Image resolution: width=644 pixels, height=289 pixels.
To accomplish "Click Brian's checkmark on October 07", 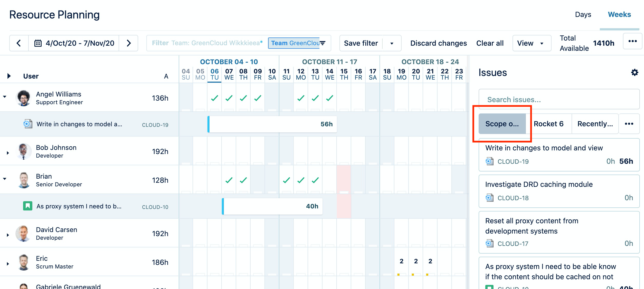I will coord(229,180).
